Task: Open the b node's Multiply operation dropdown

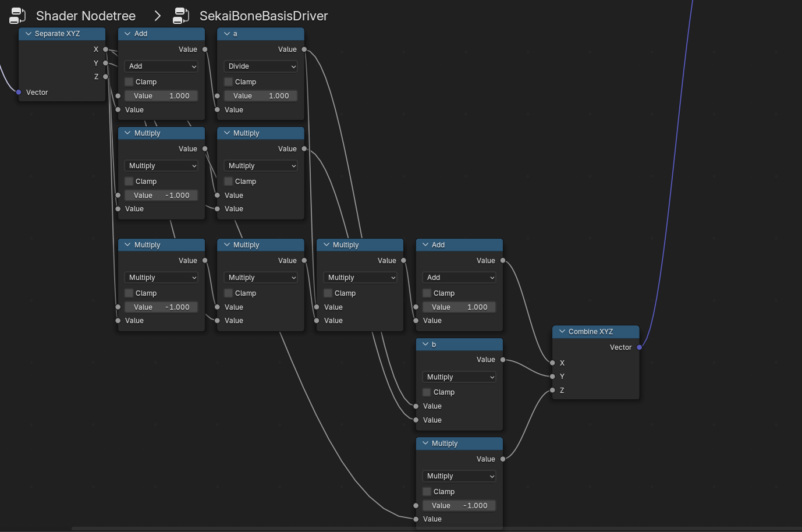Action: point(459,377)
